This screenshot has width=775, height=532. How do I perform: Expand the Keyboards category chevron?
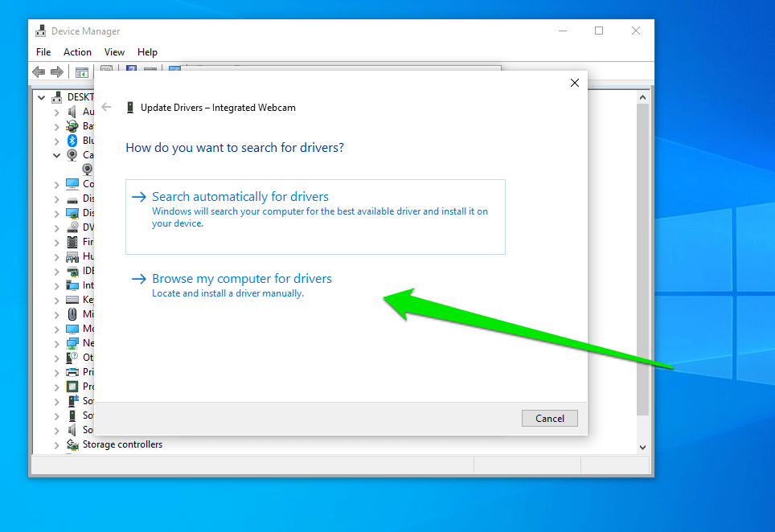56,301
